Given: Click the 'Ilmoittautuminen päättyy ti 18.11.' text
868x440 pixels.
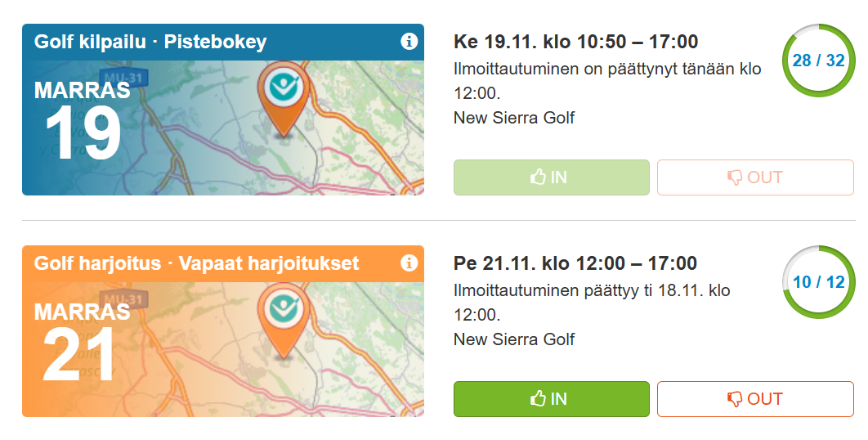Looking at the screenshot, I should (592, 302).
